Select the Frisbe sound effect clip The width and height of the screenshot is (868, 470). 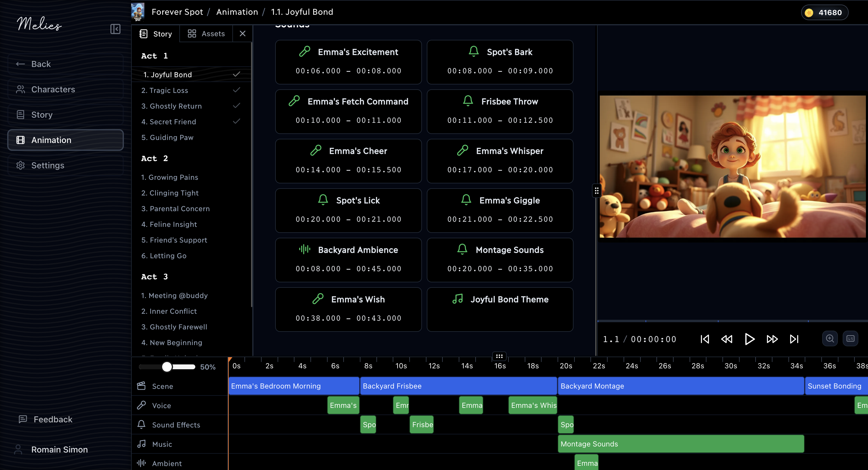click(422, 425)
